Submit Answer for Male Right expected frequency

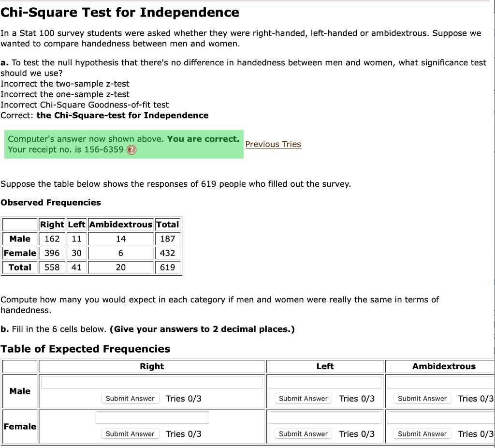coord(130,398)
